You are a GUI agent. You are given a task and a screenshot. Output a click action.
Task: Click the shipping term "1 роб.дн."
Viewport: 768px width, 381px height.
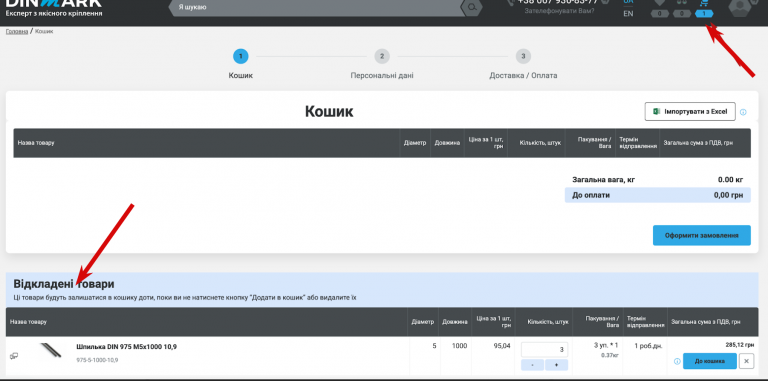pyautogui.click(x=648, y=346)
